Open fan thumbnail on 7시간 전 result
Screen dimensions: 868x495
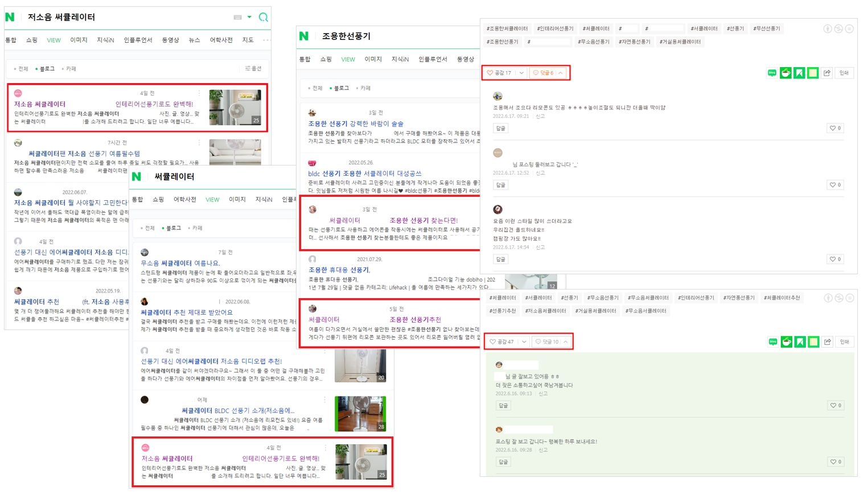(235, 152)
